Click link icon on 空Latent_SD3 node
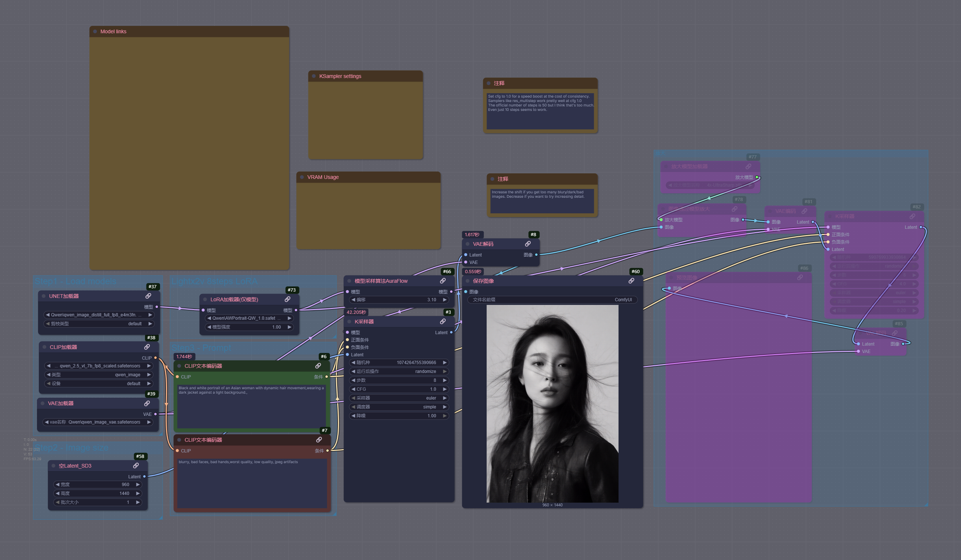961x560 pixels. [136, 465]
